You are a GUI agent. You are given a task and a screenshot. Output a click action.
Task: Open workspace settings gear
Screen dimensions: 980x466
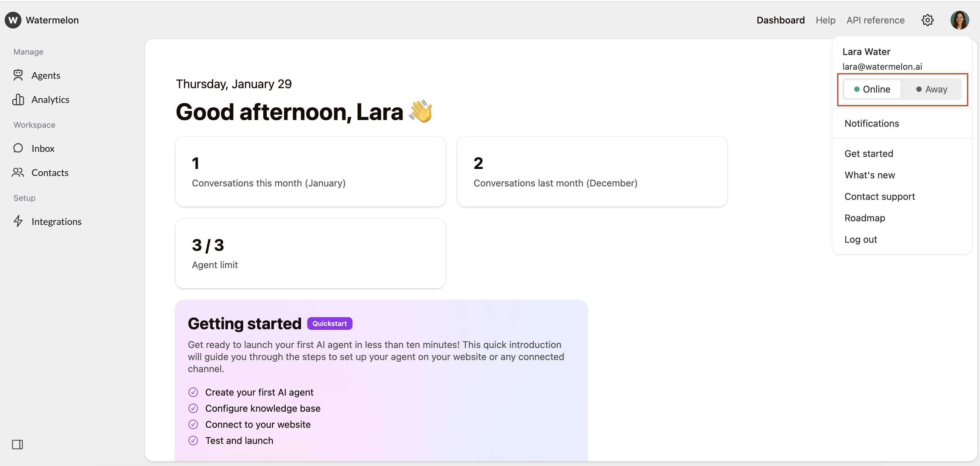pyautogui.click(x=927, y=20)
